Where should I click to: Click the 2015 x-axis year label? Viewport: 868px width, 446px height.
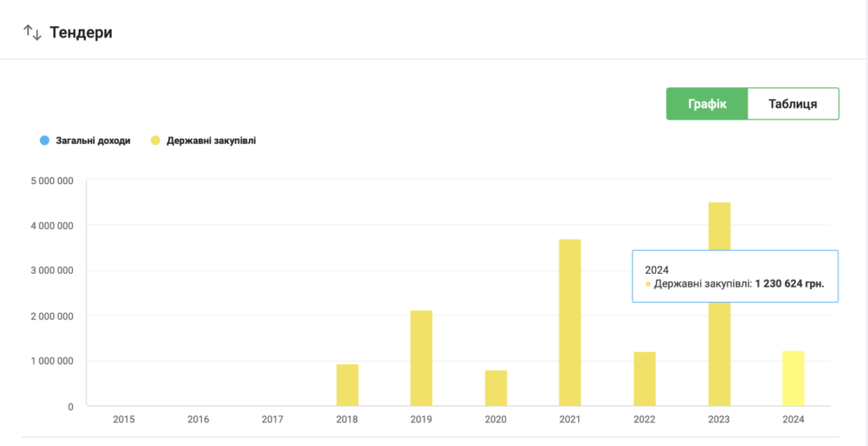click(124, 419)
